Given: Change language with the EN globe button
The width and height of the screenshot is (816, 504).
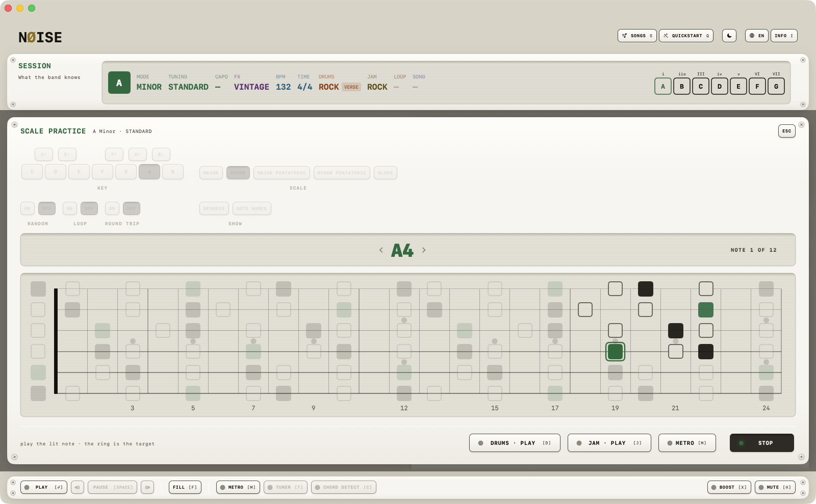Looking at the screenshot, I should tap(757, 36).
